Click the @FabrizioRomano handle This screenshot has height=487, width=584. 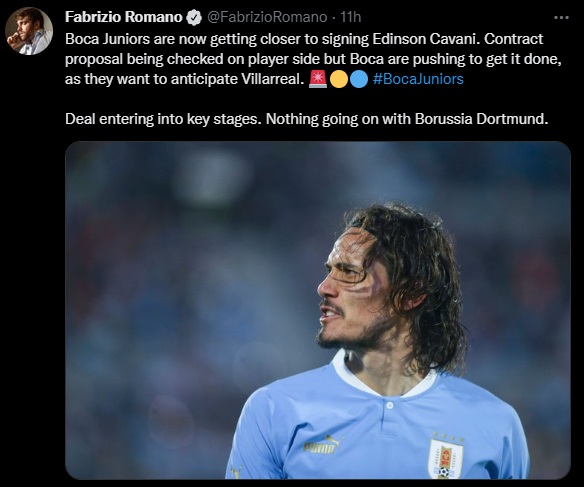coord(267,17)
